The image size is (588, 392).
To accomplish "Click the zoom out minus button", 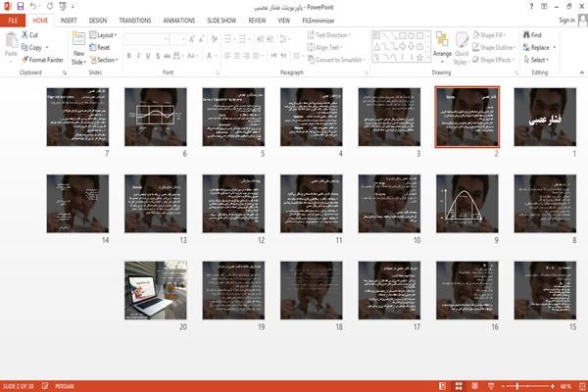I will click(504, 386).
